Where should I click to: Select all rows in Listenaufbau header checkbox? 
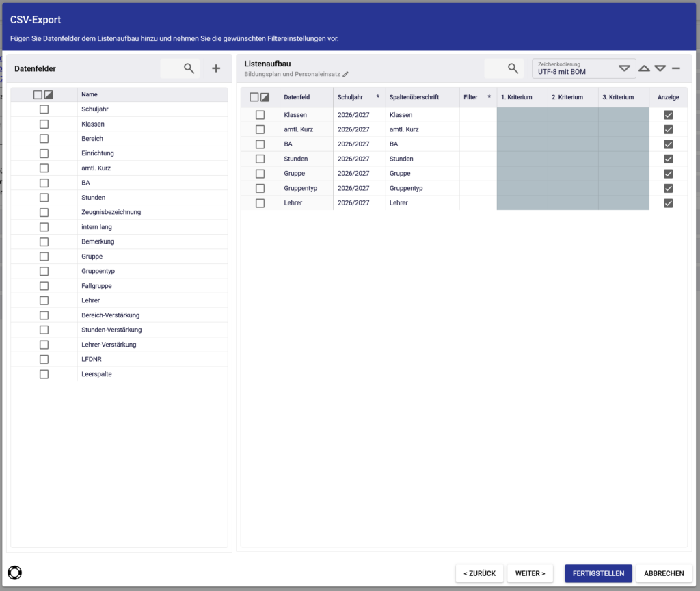point(254,97)
